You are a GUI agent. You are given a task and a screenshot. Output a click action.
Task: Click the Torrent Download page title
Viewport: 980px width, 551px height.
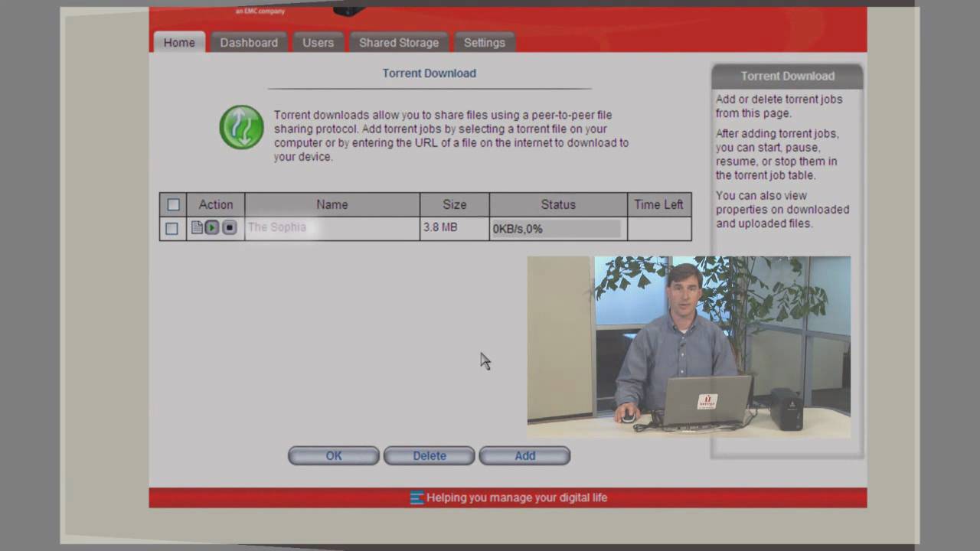click(430, 73)
